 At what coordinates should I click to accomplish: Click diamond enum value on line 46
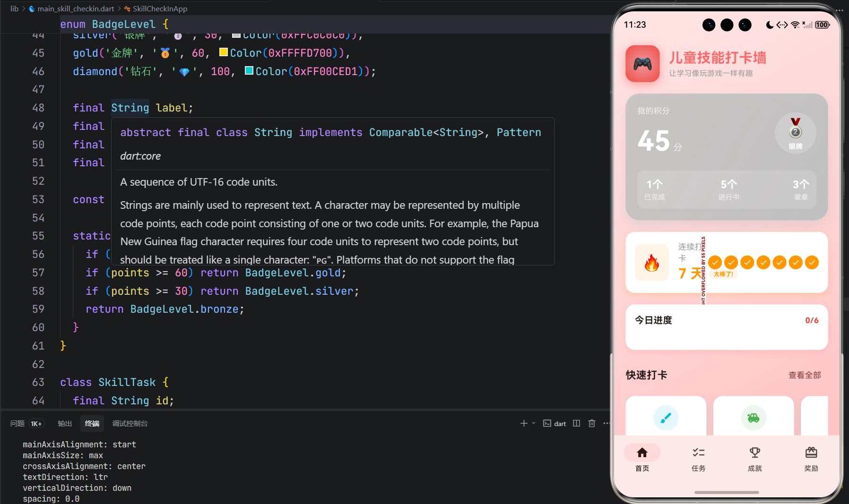click(x=95, y=71)
